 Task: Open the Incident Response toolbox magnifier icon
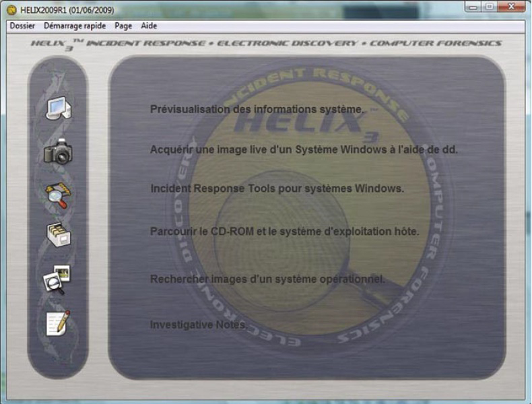pos(58,195)
